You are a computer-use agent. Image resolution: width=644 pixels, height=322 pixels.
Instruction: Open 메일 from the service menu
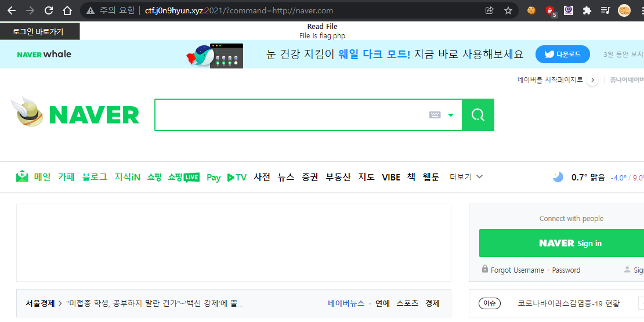click(42, 177)
